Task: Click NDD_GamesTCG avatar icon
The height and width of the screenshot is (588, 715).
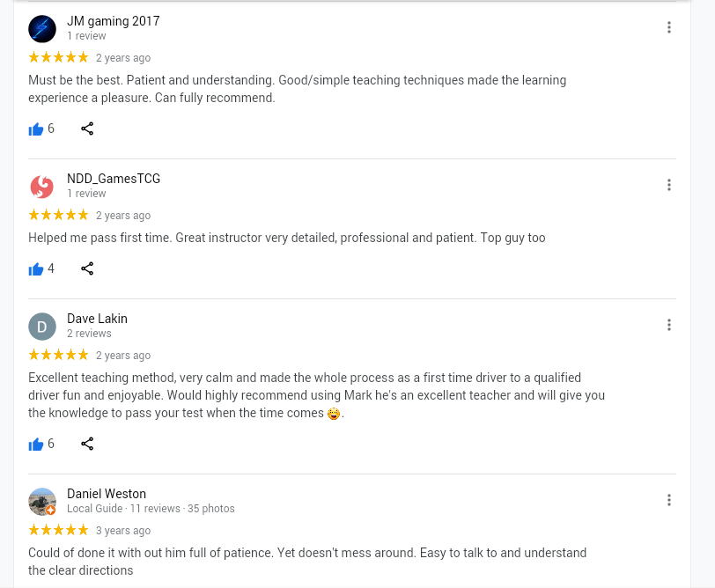Action: point(42,187)
